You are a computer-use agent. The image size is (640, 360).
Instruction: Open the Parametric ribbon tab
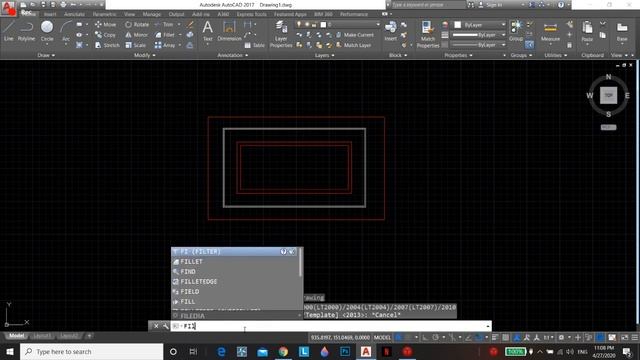click(104, 14)
